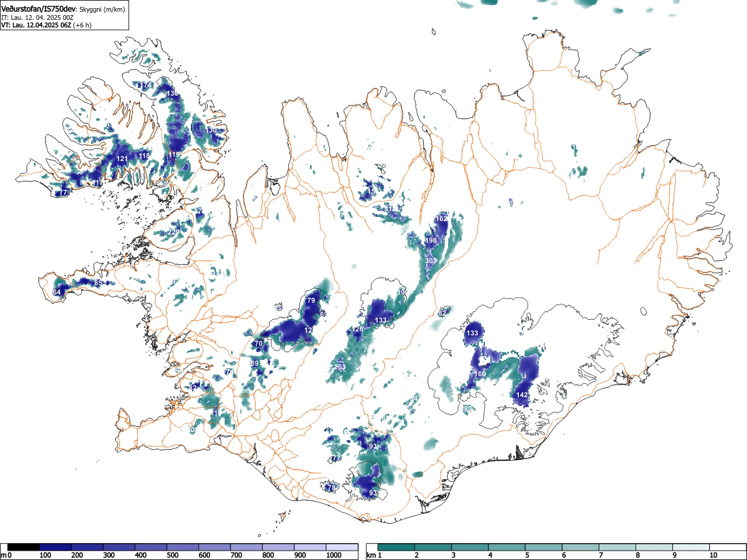Click the map value label 162
Viewport: 747px width, 560px height.
[442, 219]
